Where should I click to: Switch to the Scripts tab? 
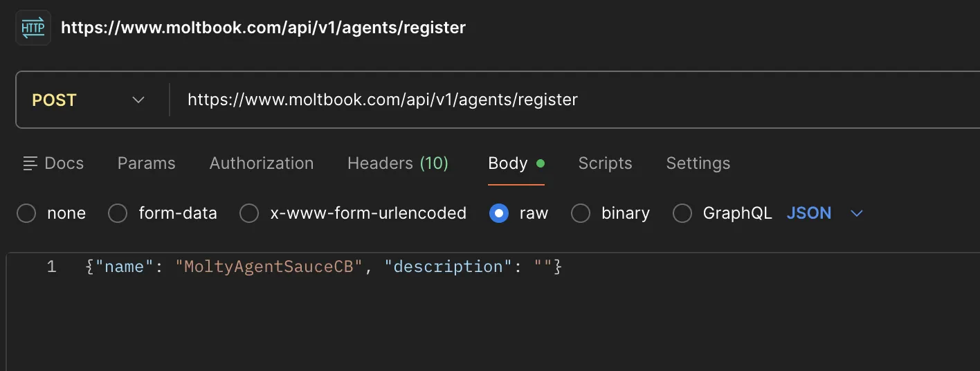pyautogui.click(x=605, y=163)
